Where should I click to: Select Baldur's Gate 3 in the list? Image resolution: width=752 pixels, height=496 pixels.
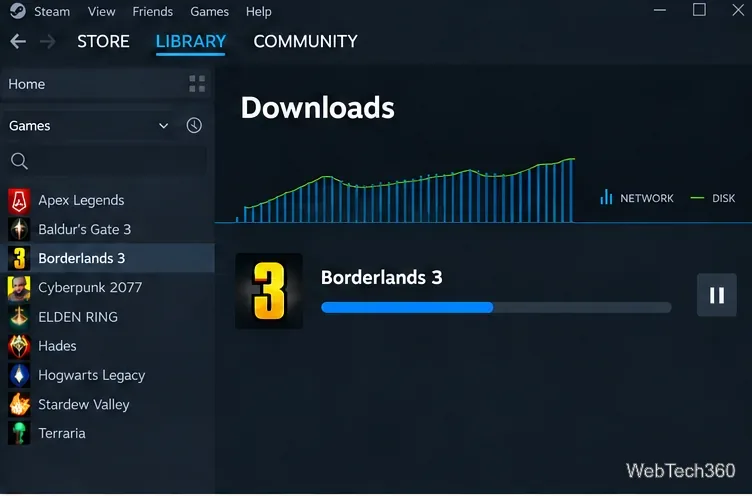(x=107, y=229)
